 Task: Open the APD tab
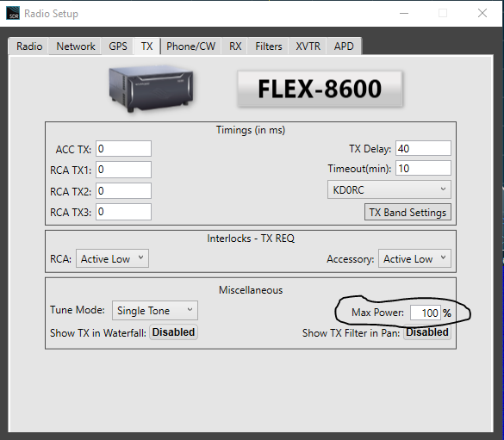[344, 46]
